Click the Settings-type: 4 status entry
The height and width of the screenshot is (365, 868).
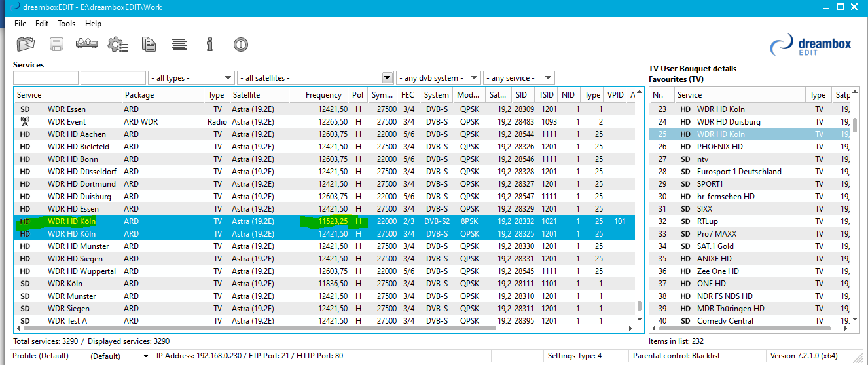click(574, 356)
